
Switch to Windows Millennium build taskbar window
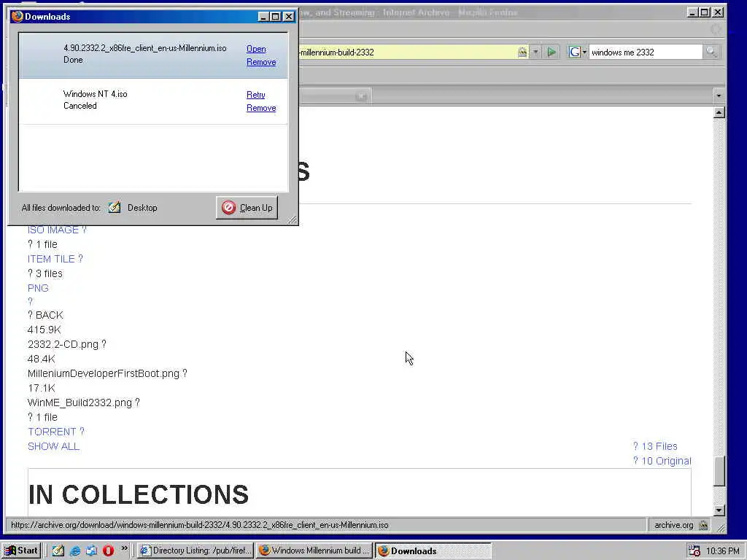point(314,551)
